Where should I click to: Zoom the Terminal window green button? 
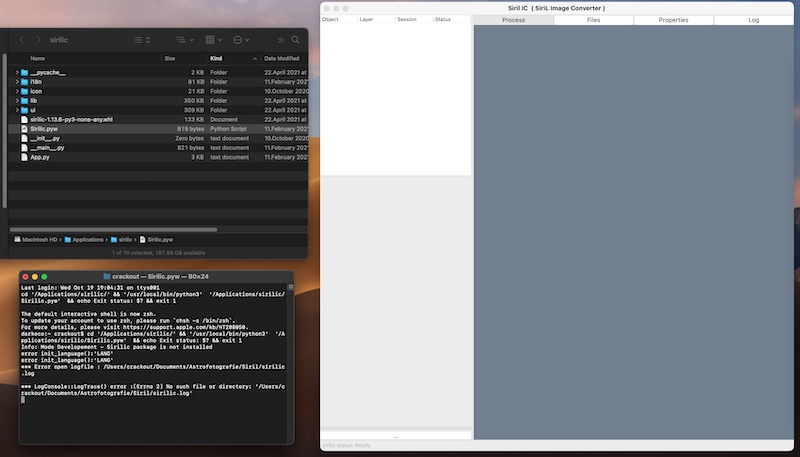(x=44, y=276)
